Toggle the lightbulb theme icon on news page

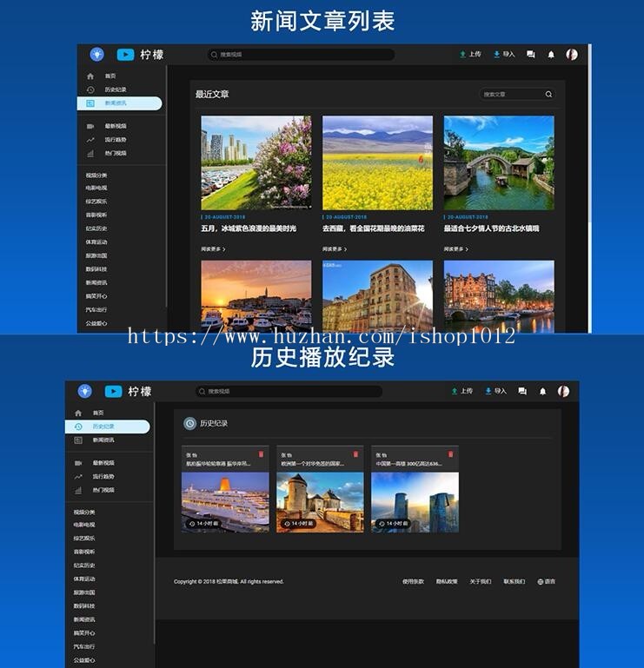point(96,54)
